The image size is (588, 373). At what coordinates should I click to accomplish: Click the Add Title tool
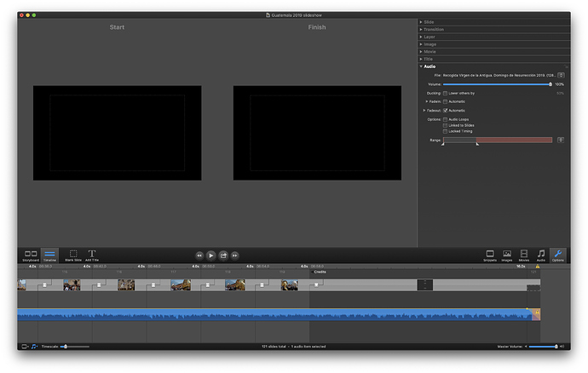[x=92, y=255]
